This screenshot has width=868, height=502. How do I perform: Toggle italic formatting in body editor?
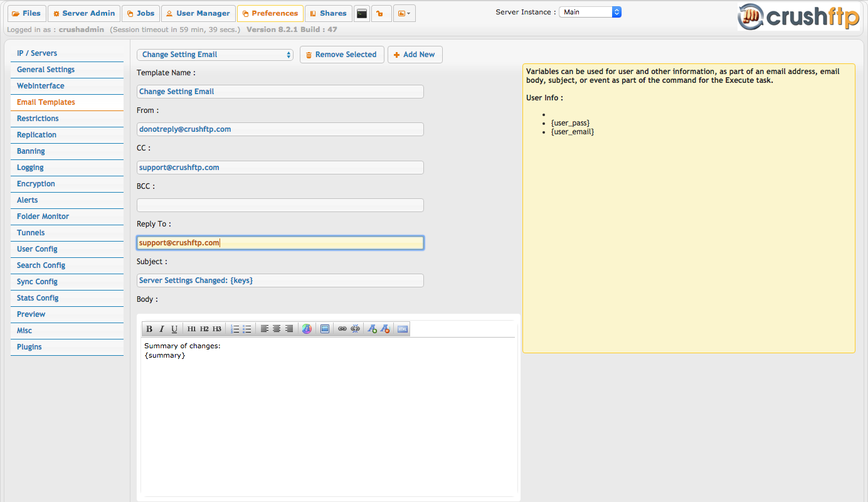coord(161,329)
